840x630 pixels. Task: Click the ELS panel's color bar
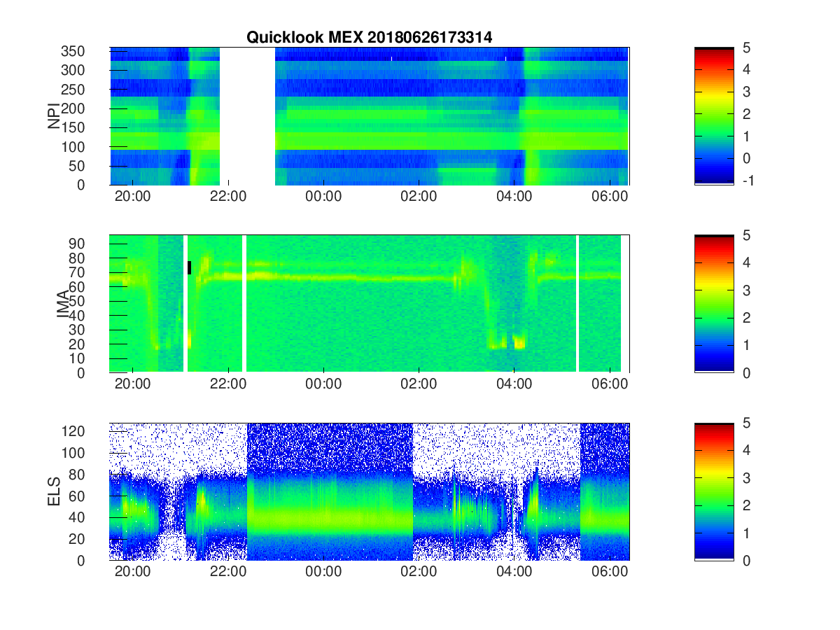[714, 491]
